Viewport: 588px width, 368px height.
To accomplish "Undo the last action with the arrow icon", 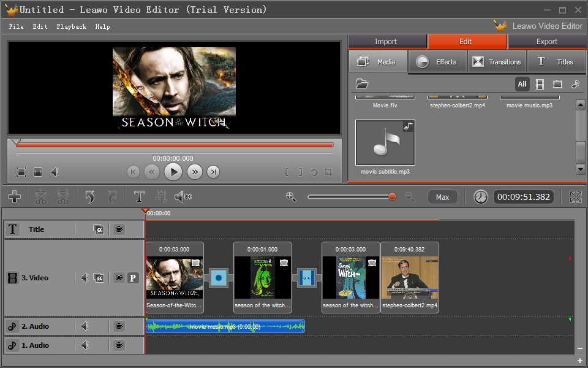I will 90,197.
